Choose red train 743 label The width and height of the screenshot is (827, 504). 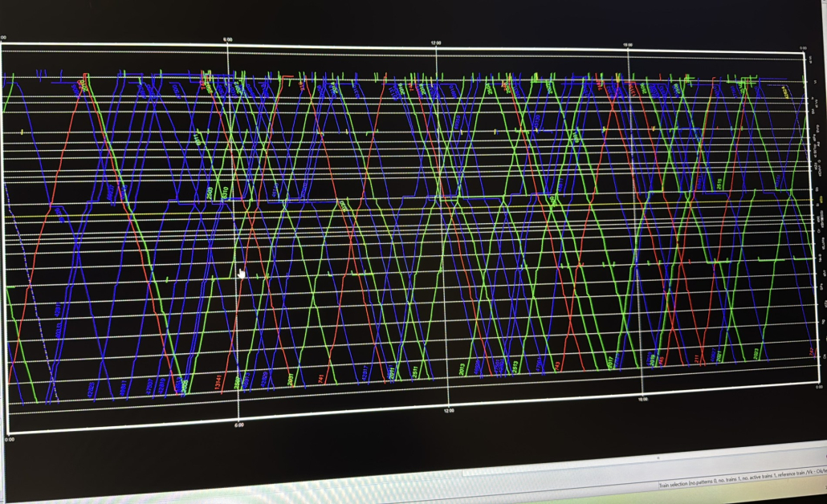pyautogui.click(x=557, y=365)
